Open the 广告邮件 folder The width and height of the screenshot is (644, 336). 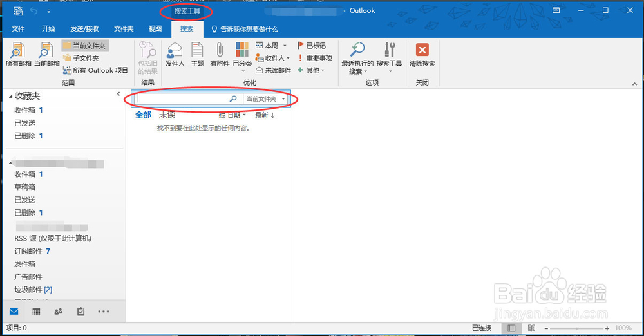pos(28,277)
